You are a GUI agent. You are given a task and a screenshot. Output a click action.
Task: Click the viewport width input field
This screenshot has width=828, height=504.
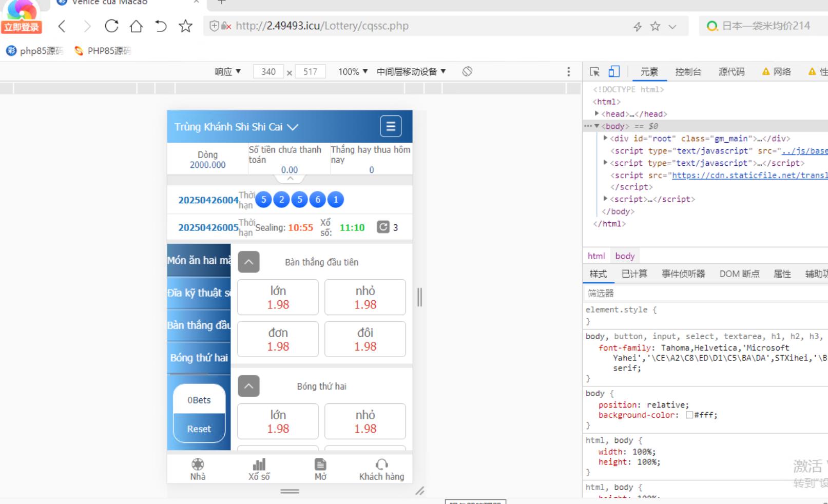click(x=268, y=72)
